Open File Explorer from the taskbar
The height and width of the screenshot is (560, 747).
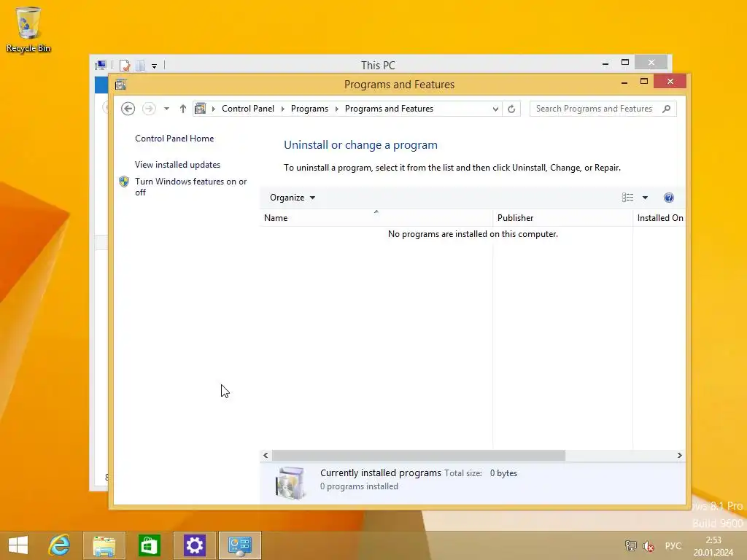(104, 545)
